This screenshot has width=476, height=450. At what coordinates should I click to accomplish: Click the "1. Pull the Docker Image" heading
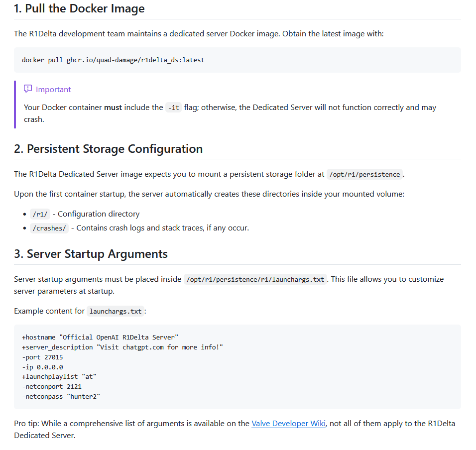coord(79,8)
